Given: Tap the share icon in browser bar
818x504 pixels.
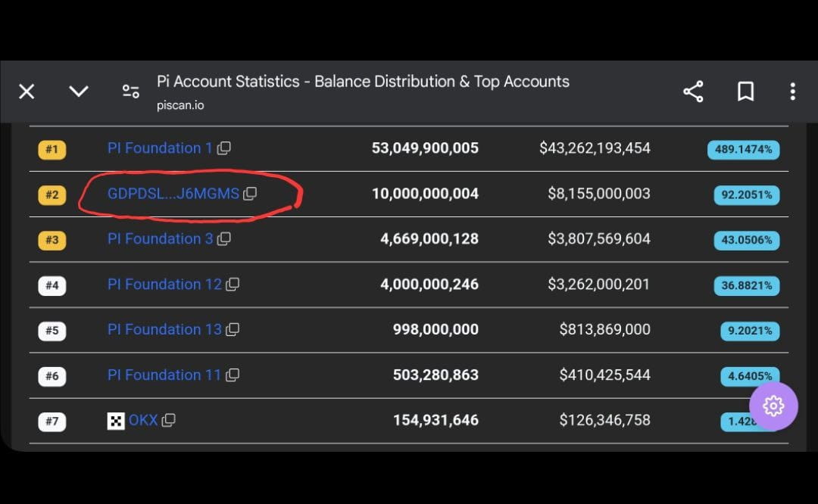Looking at the screenshot, I should tap(693, 92).
